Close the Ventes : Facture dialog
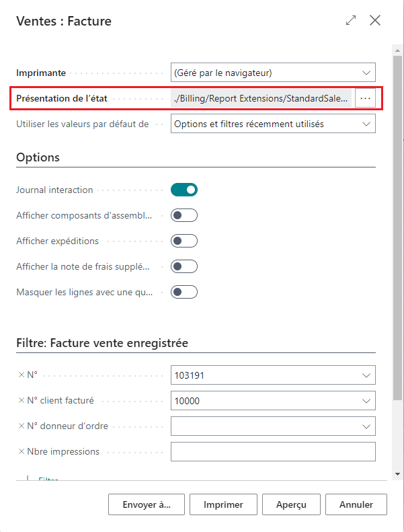 (x=375, y=21)
